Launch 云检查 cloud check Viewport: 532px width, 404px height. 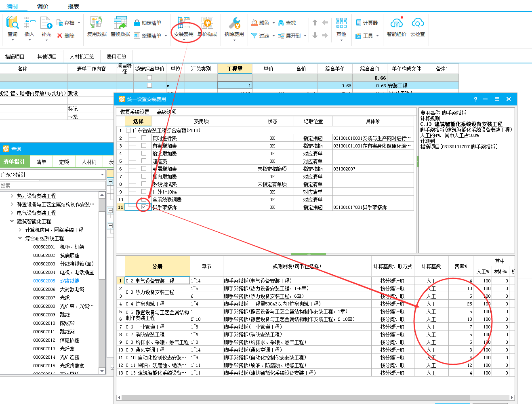click(418, 27)
